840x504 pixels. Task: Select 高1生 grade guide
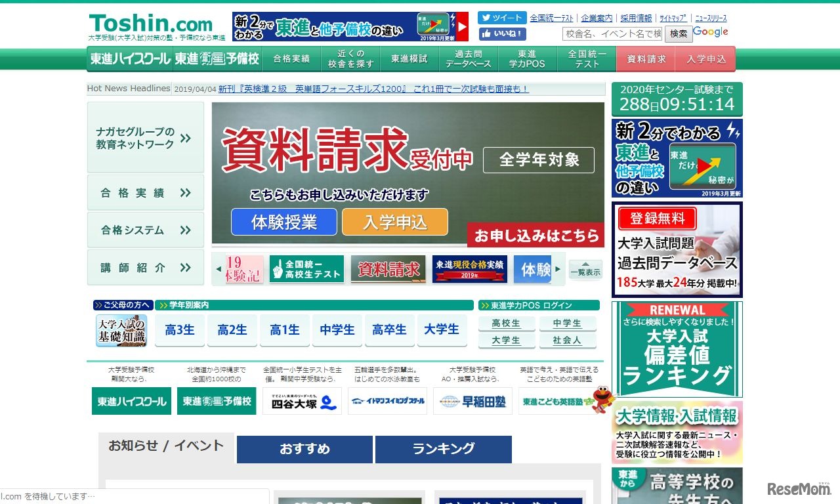coord(285,330)
